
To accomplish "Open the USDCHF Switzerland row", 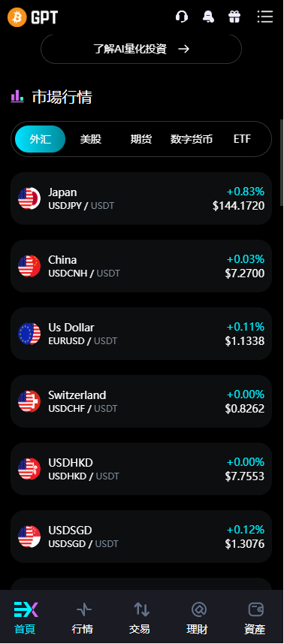I will (x=141, y=401).
